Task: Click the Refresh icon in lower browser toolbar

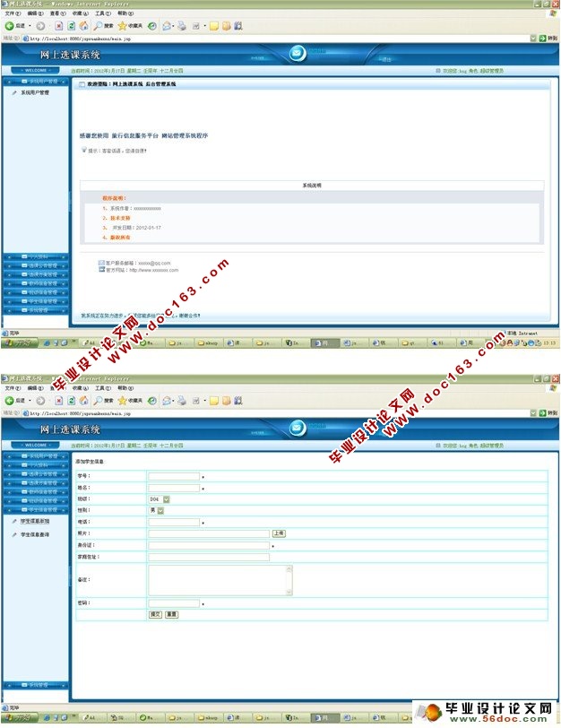Action: [72, 401]
